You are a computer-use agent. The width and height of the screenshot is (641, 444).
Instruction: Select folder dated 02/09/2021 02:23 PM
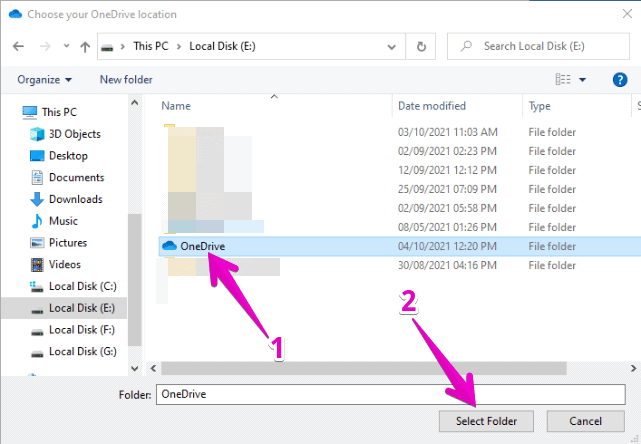click(400, 151)
